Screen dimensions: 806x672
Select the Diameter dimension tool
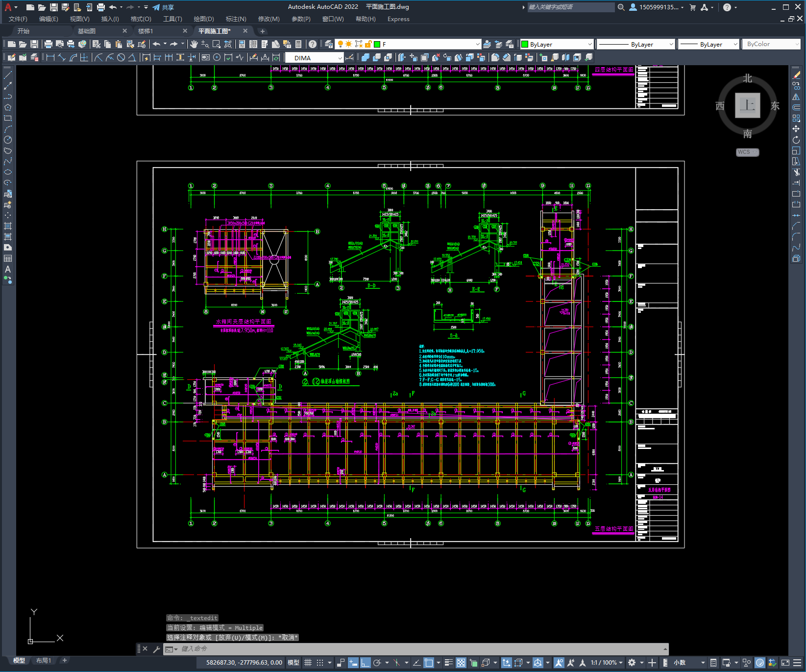[121, 57]
